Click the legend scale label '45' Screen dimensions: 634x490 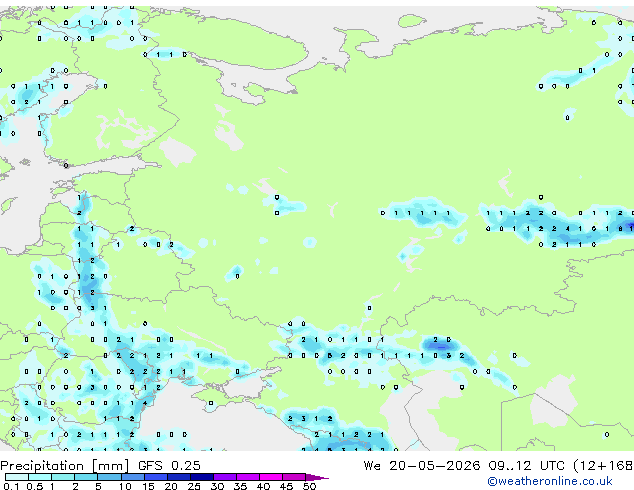(286, 486)
